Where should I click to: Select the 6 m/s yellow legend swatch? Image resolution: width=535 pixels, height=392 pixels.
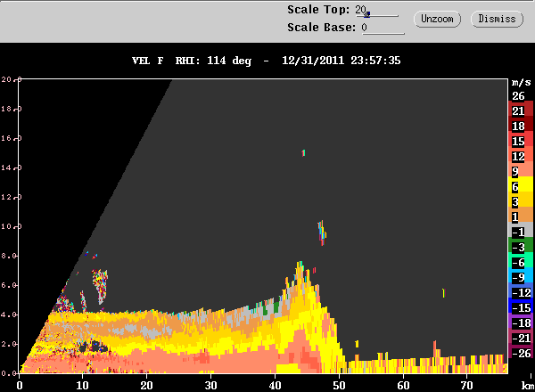[x=521, y=184]
